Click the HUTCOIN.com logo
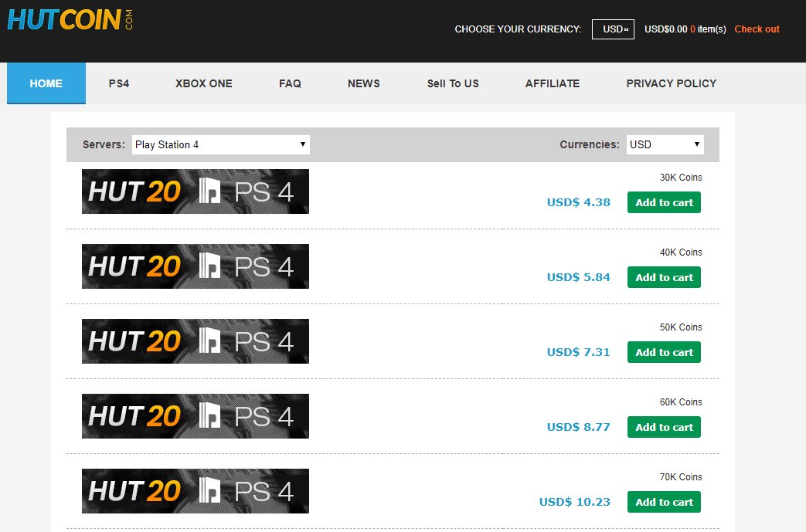Viewport: 806px width, 532px height. tap(70, 20)
